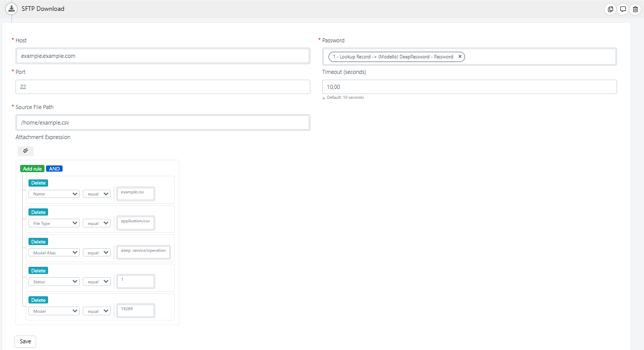
Task: Click the Save button
Action: pos(25,341)
